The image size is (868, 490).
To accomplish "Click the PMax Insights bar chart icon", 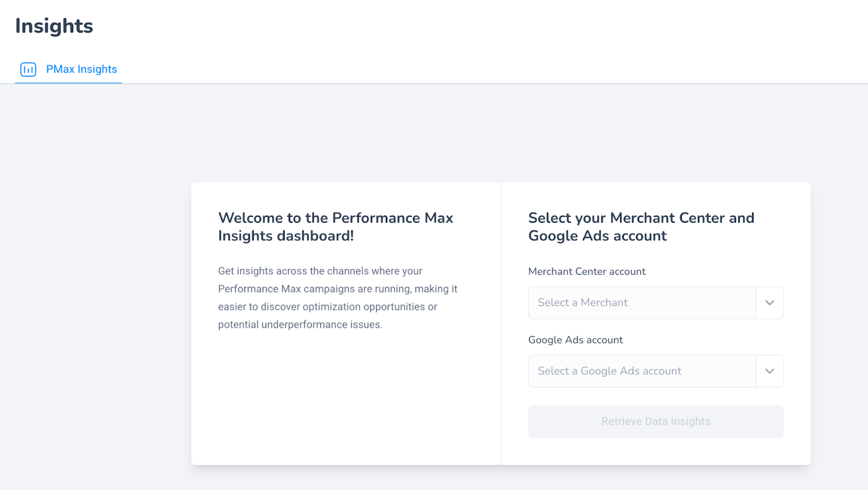I will point(28,69).
